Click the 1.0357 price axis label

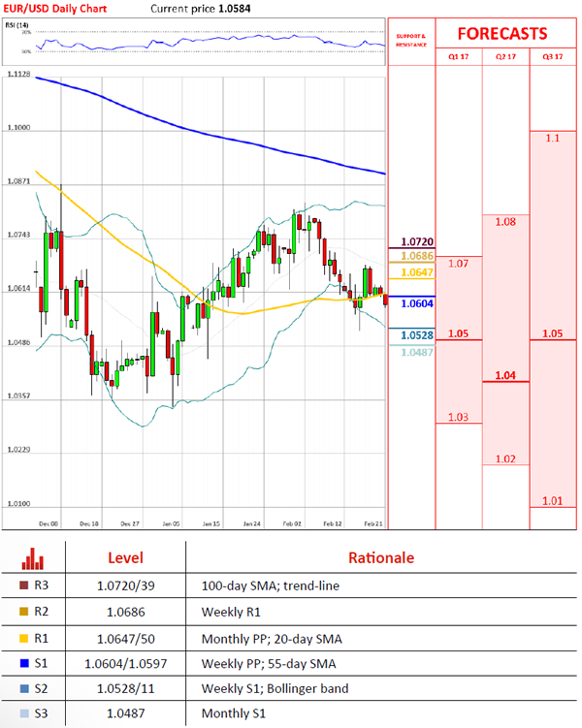click(x=18, y=396)
